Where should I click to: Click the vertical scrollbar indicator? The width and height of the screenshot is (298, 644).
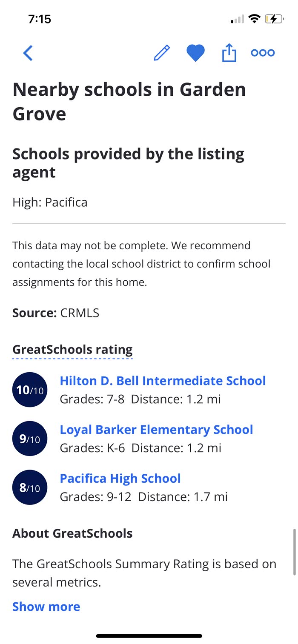click(294, 552)
